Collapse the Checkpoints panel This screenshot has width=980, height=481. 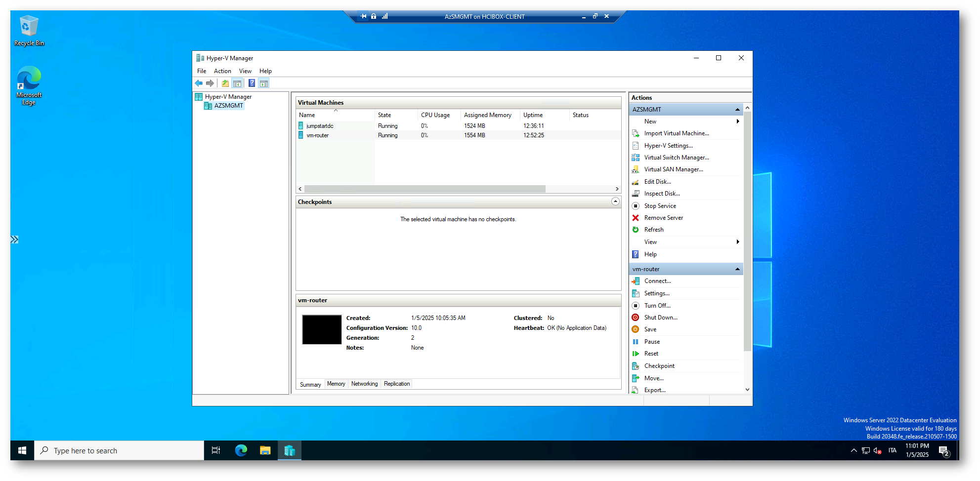point(615,201)
